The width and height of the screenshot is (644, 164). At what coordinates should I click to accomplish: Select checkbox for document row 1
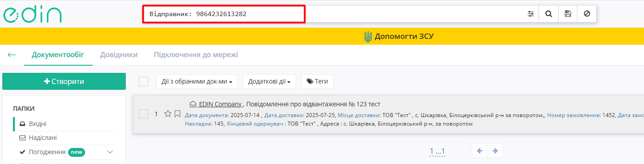point(143,114)
